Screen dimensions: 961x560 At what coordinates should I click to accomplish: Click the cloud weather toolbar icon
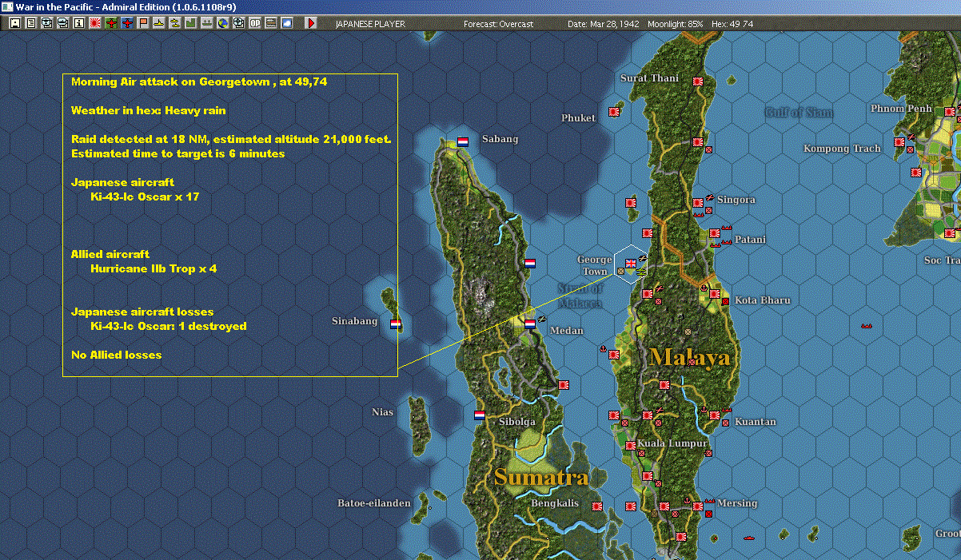pyautogui.click(x=287, y=23)
